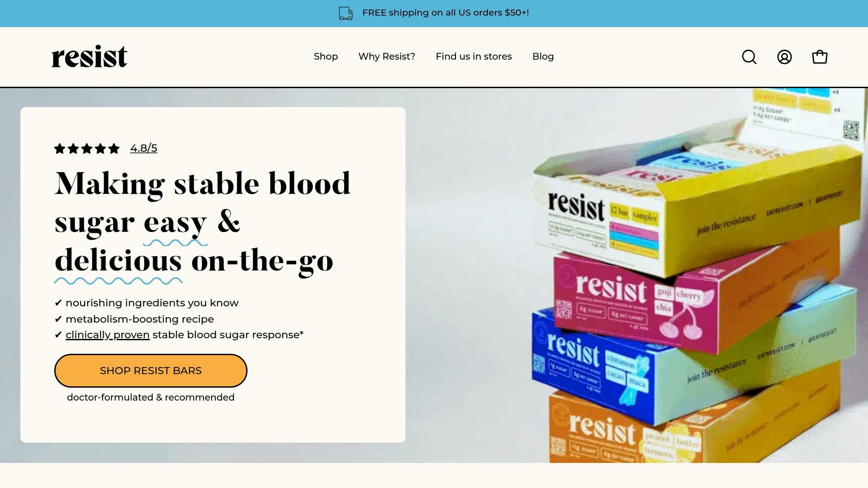Follow the clinically proven link
This screenshot has width=868, height=488.
[x=108, y=335]
